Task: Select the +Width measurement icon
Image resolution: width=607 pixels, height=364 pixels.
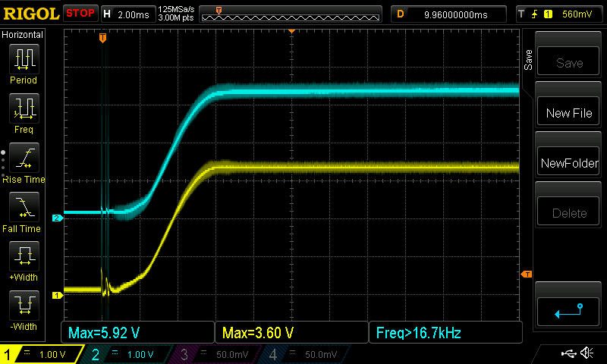Action: click(x=24, y=256)
